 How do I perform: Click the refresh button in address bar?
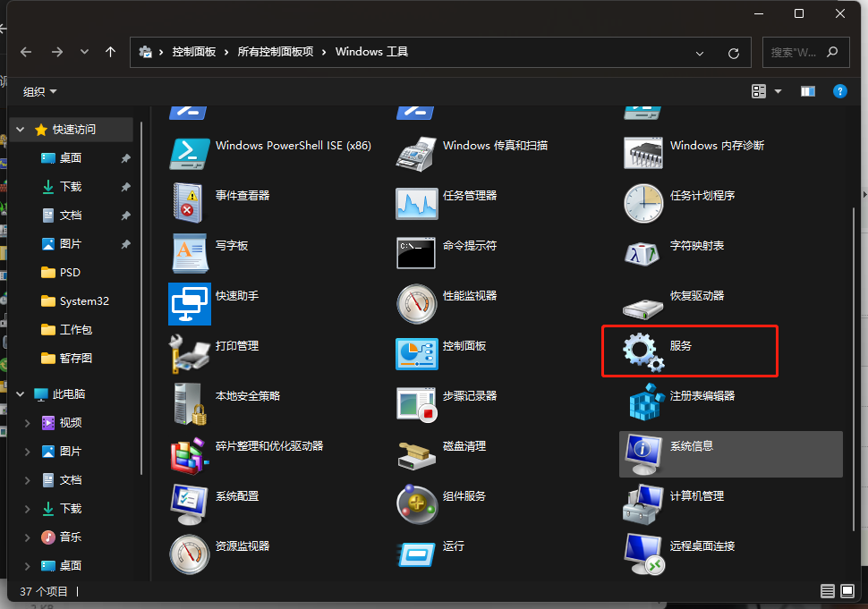pyautogui.click(x=734, y=53)
